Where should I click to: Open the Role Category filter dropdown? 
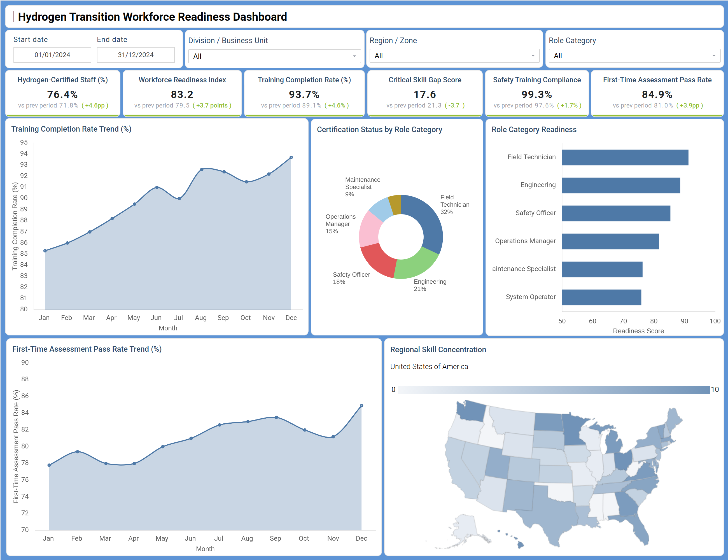click(634, 56)
